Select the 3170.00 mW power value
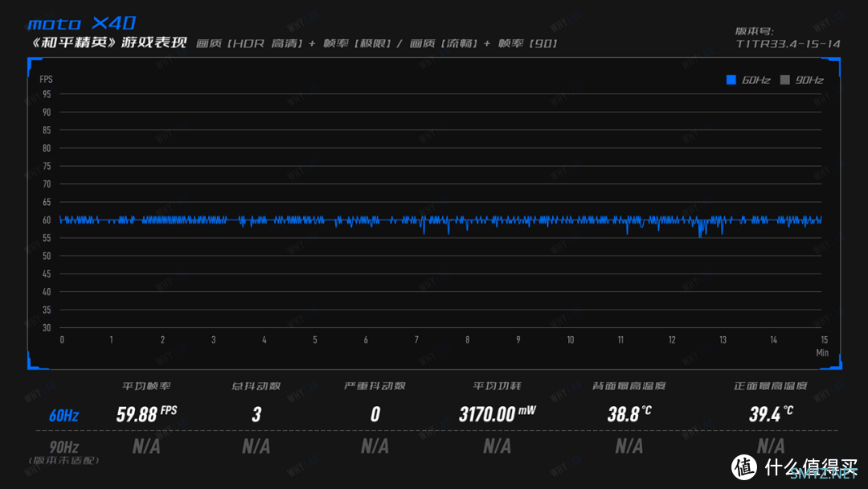 tap(497, 413)
